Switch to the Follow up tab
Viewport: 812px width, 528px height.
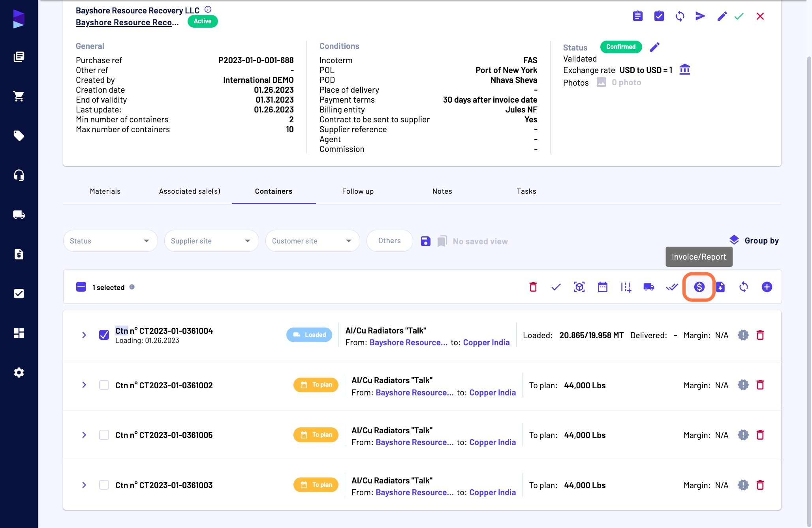[358, 191]
